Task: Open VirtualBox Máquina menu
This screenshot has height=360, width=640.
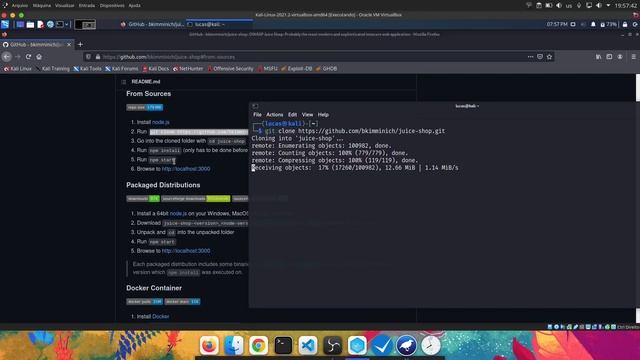Action: 42,6
